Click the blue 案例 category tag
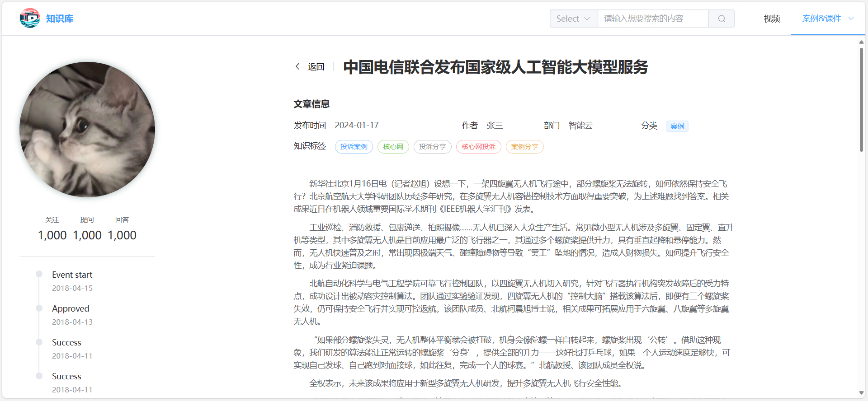The width and height of the screenshot is (868, 401). click(677, 126)
